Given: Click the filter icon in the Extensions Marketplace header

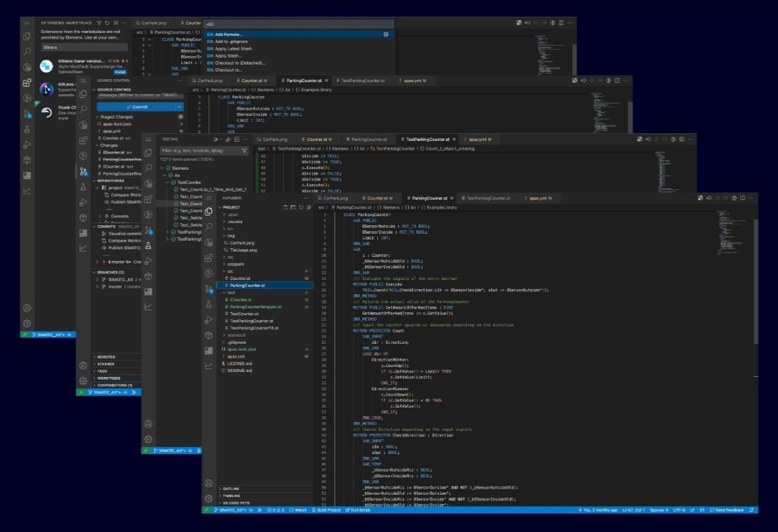Looking at the screenshot, I should coord(98,22).
